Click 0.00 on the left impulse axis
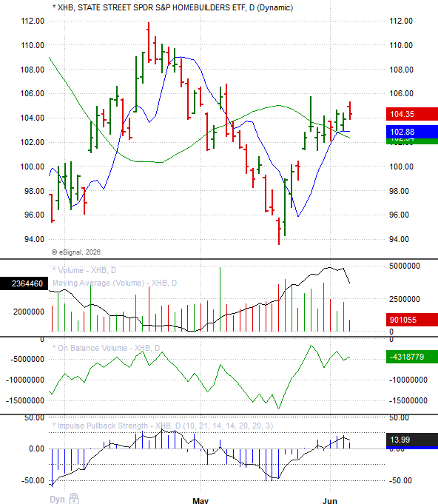 pos(37,448)
